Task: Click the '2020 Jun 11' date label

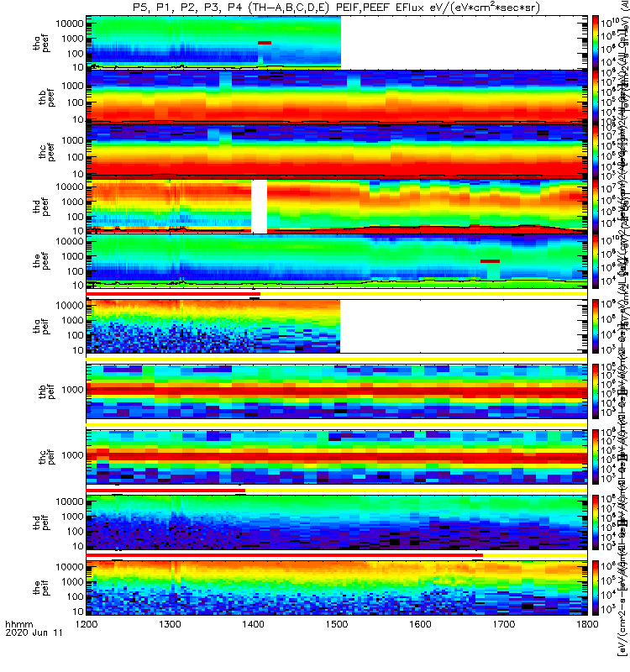Action: pyautogui.click(x=34, y=633)
